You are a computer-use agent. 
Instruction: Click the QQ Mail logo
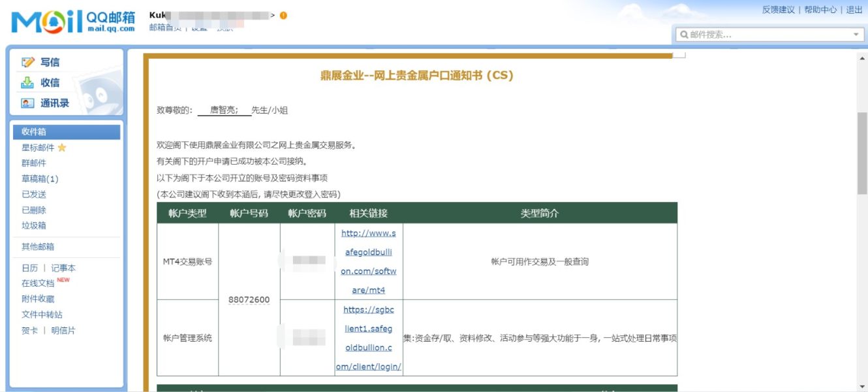click(73, 22)
